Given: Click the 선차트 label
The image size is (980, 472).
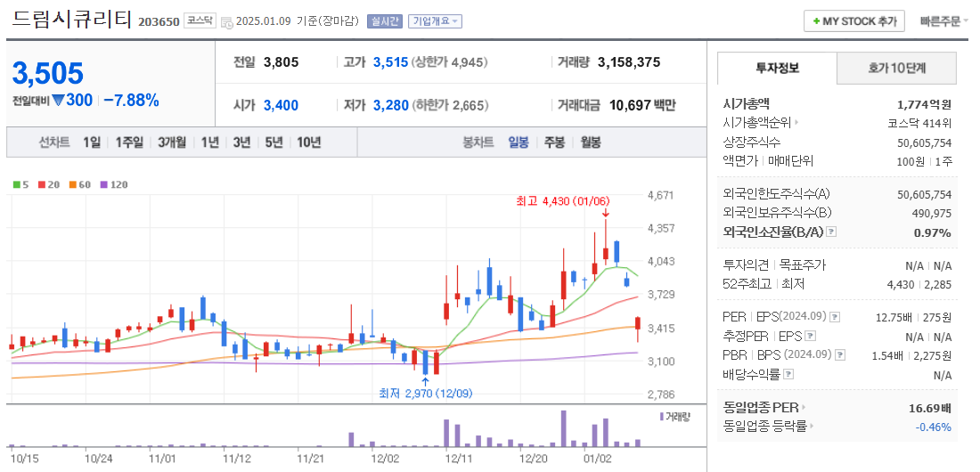Looking at the screenshot, I should [x=54, y=142].
